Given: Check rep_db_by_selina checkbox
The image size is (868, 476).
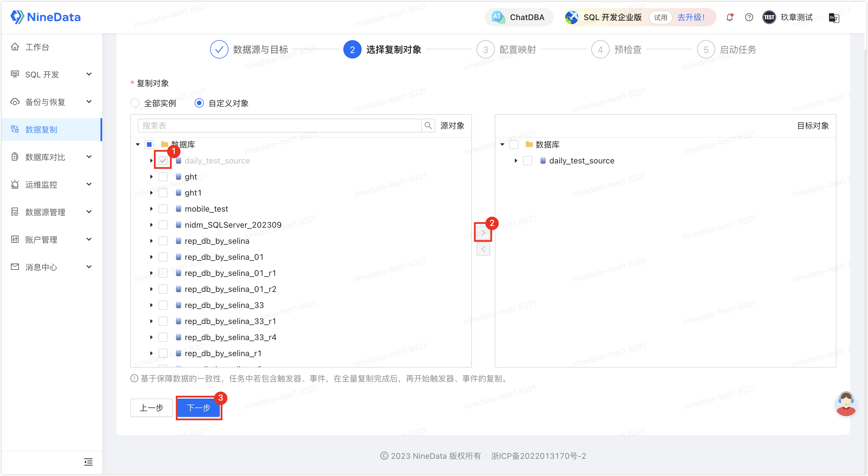Looking at the screenshot, I should [163, 241].
